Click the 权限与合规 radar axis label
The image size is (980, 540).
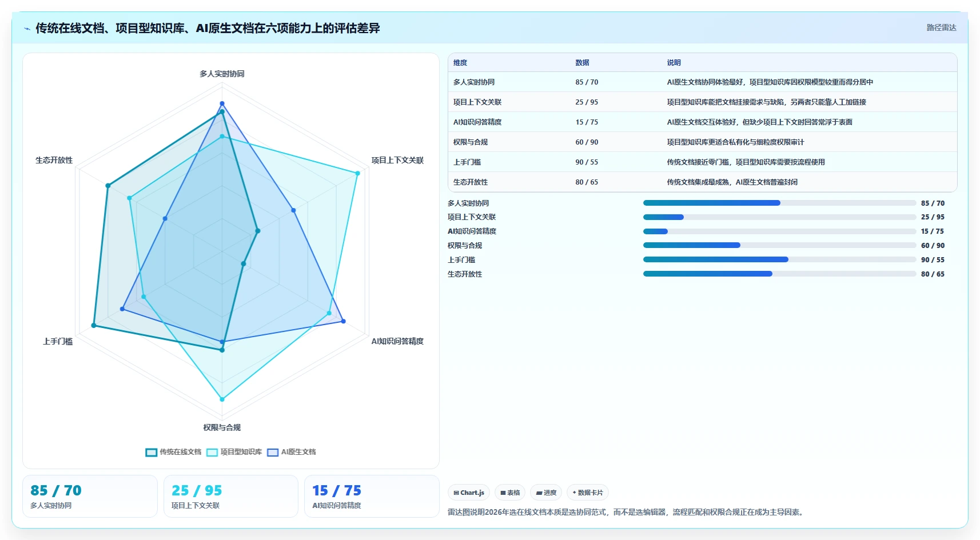pyautogui.click(x=222, y=427)
